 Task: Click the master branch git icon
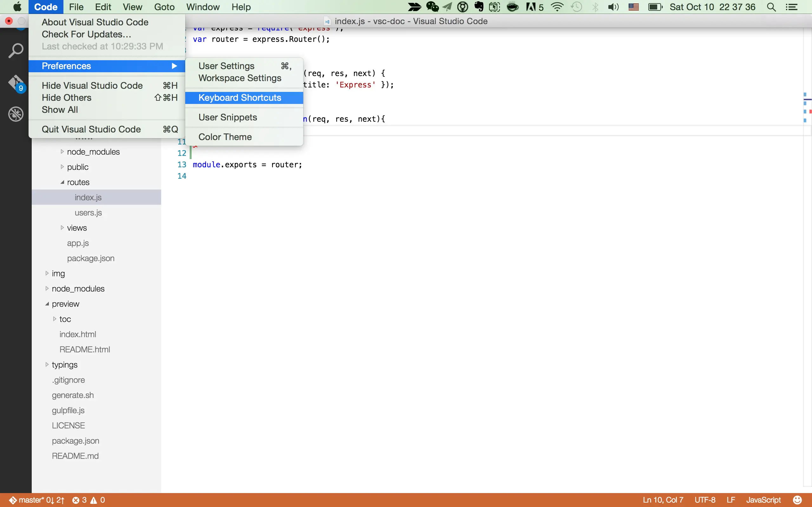[13, 500]
